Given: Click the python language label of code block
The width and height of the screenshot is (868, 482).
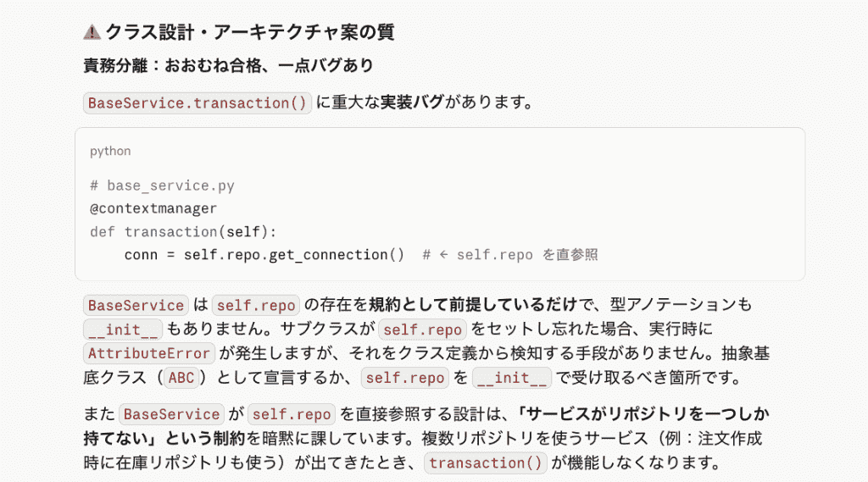Looking at the screenshot, I should 110,152.
